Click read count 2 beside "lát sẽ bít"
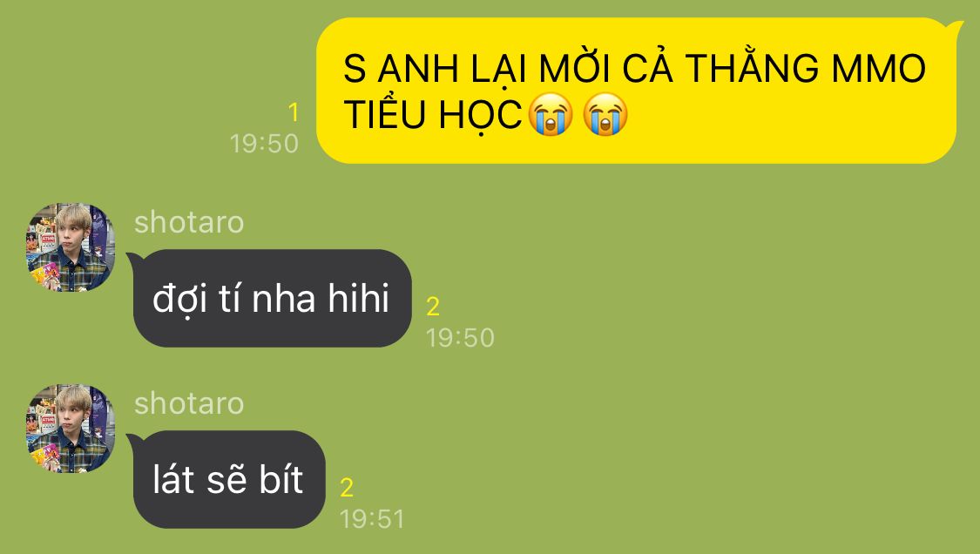 pos(347,488)
